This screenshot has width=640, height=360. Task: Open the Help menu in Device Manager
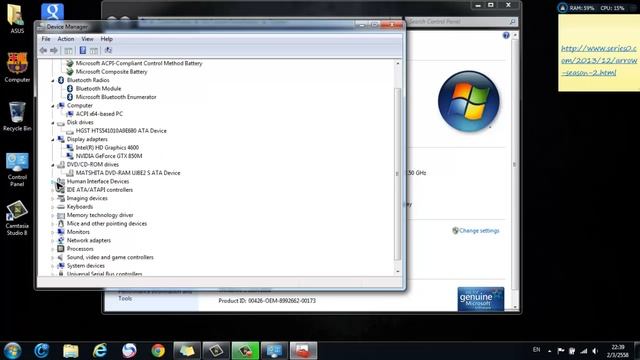pos(107,39)
